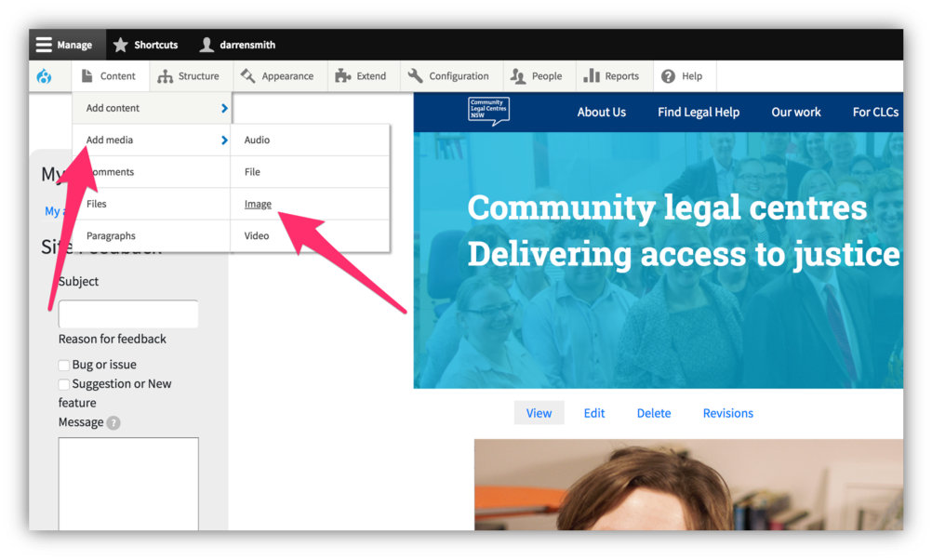Screen dimensions: 932x560
Task: Click the darrensmith user avatar icon
Action: 206,45
